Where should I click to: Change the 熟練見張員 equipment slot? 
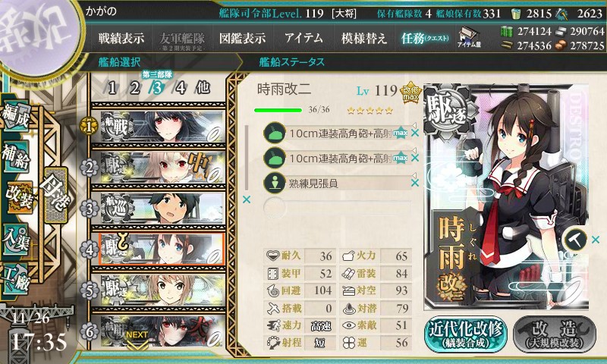pos(337,183)
